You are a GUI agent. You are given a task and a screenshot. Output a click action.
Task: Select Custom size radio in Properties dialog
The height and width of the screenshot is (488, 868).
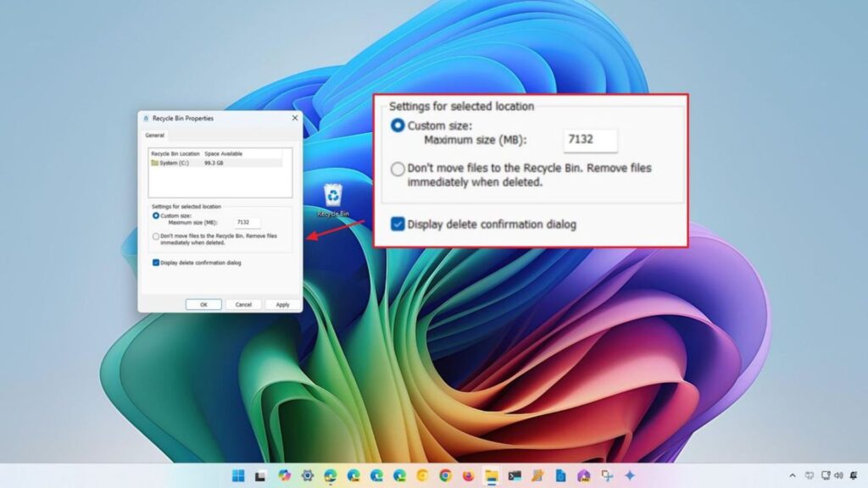[x=156, y=216]
